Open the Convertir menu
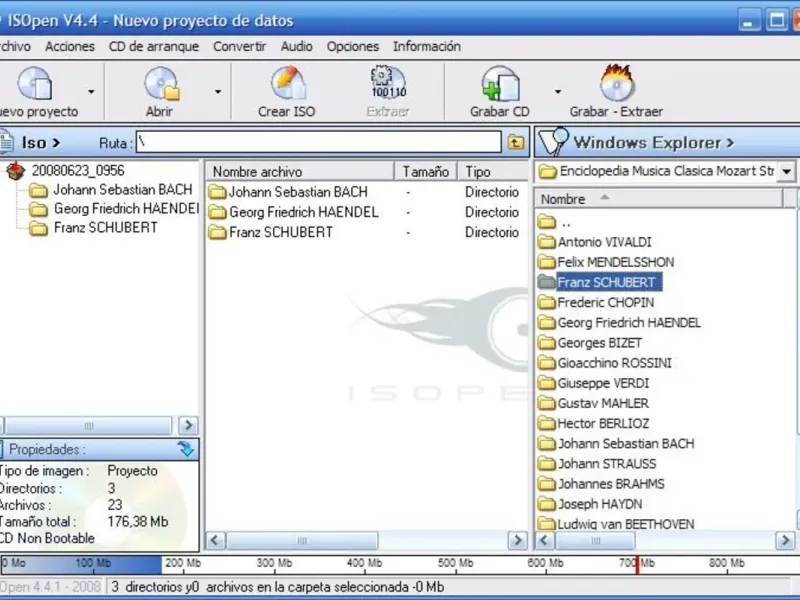This screenshot has width=800, height=600. [x=239, y=46]
